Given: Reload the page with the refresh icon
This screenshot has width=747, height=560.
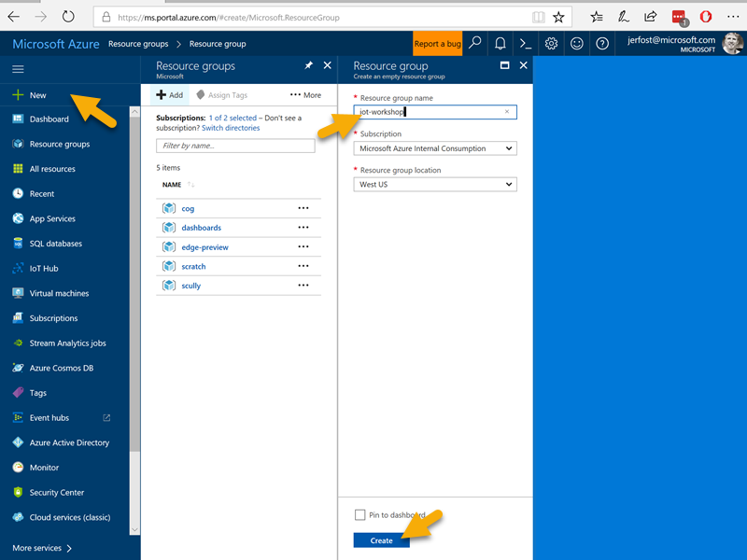Looking at the screenshot, I should [x=68, y=17].
